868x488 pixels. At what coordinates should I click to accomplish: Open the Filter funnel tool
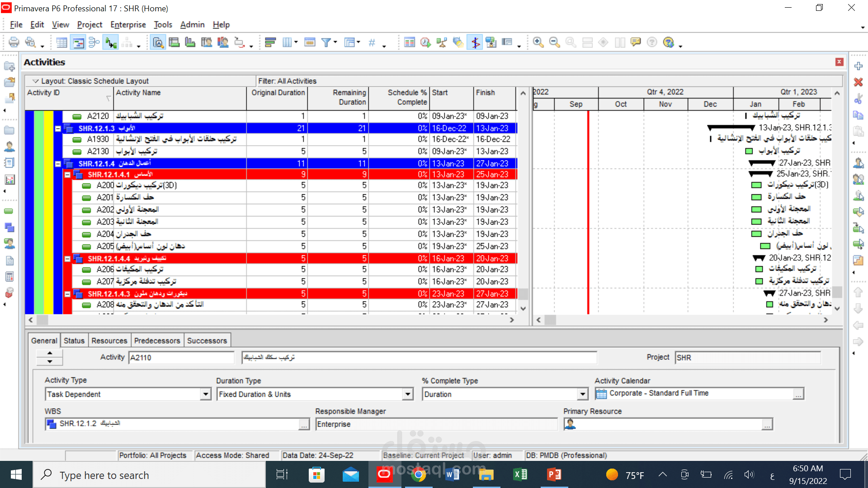tap(325, 42)
